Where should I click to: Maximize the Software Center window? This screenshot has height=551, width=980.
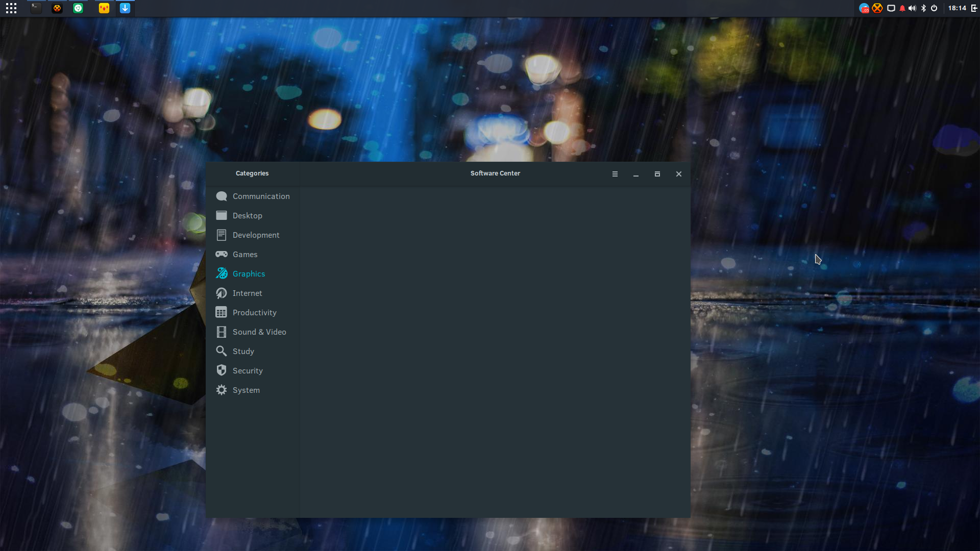(657, 174)
